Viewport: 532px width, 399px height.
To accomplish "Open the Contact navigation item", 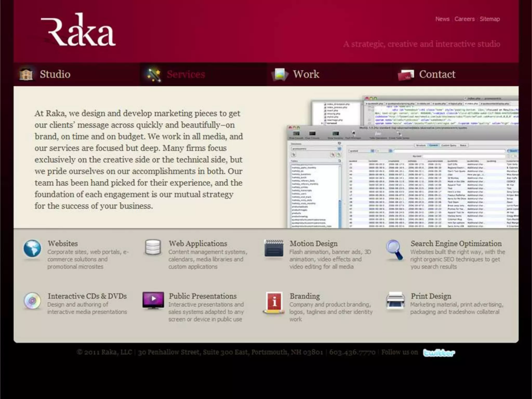I will point(437,74).
